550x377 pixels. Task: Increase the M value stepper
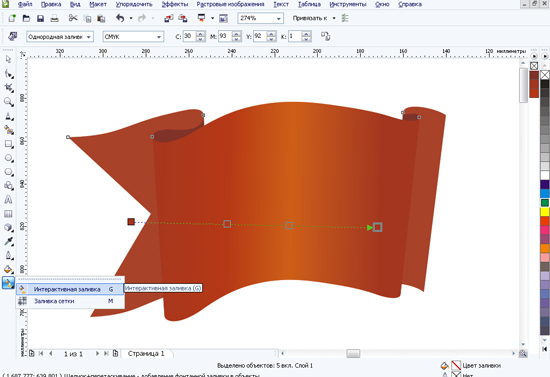pyautogui.click(x=237, y=34)
